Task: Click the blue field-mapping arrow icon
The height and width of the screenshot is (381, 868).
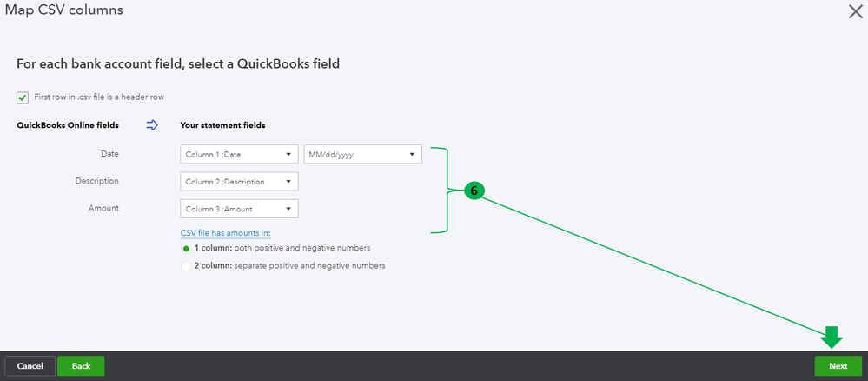Action: (152, 125)
